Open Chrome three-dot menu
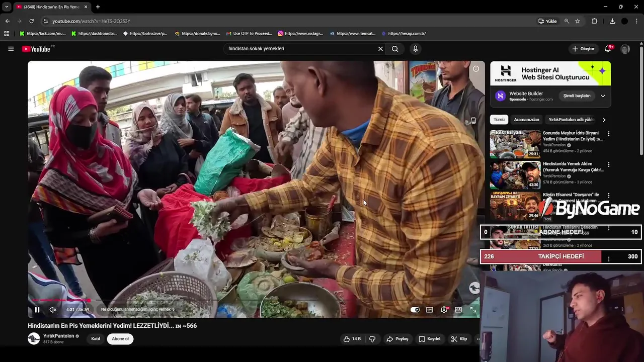 pos(637,21)
